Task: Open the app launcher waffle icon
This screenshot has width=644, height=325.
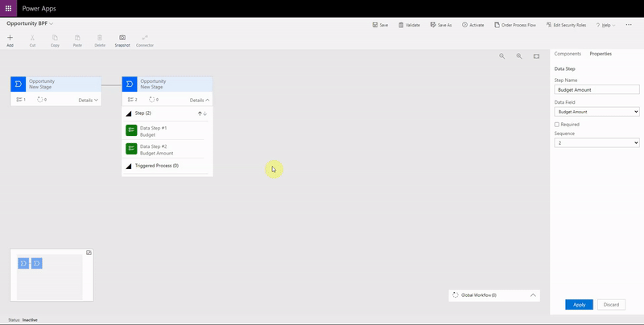Action: coord(8,8)
